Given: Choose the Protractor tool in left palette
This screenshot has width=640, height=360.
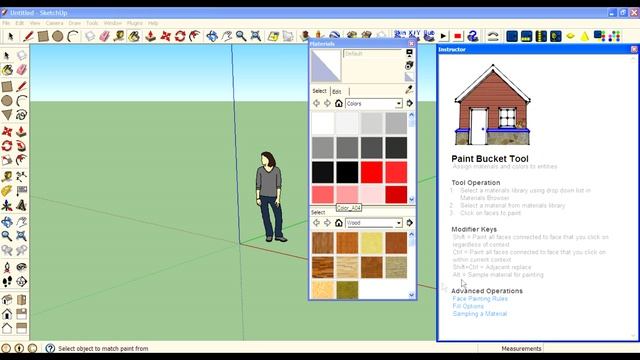Looking at the screenshot, I should [x=7, y=191].
